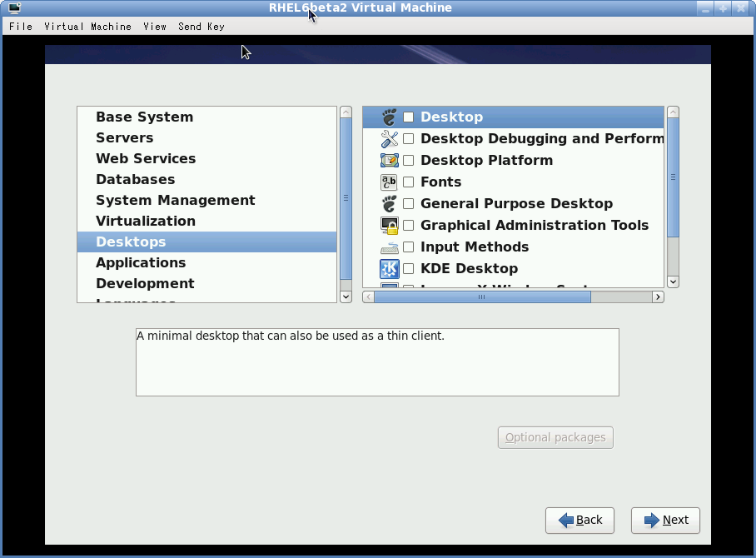Click the package list scroll down arrow
Screen dimensions: 756x558
coord(673,281)
